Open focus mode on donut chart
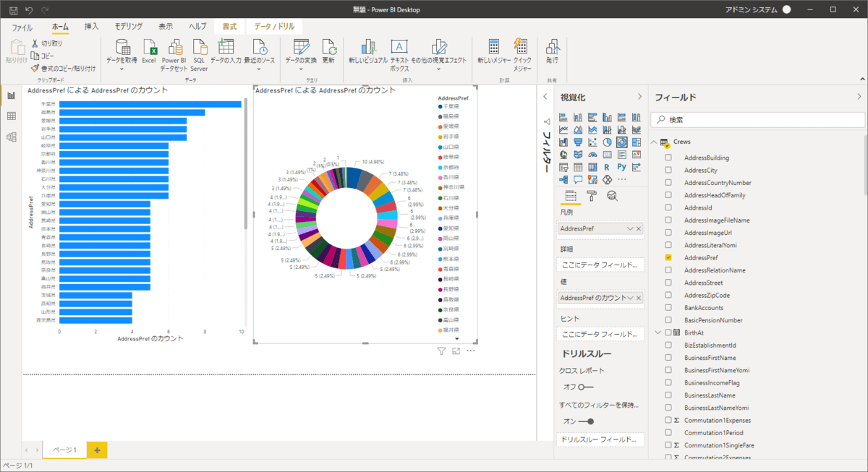868x472 pixels. point(456,351)
